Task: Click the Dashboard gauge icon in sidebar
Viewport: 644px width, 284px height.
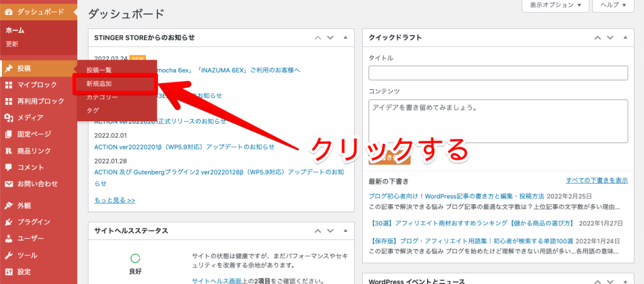Action: [x=9, y=12]
